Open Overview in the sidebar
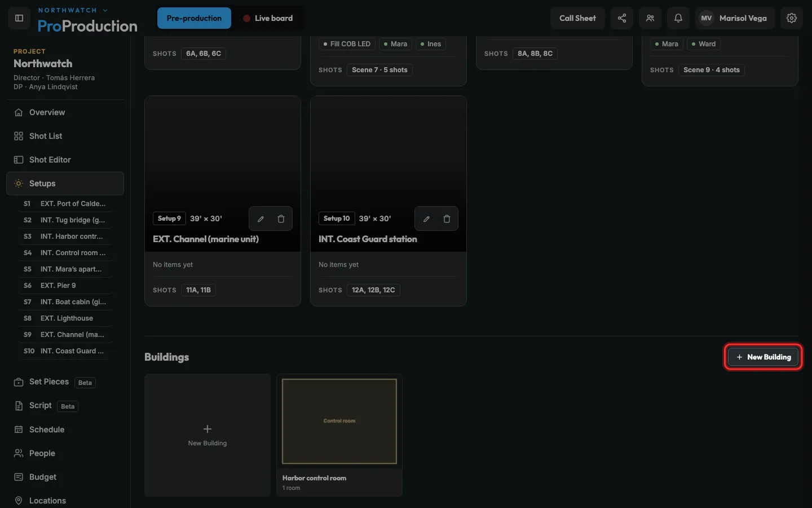The height and width of the screenshot is (508, 812). 65,112
